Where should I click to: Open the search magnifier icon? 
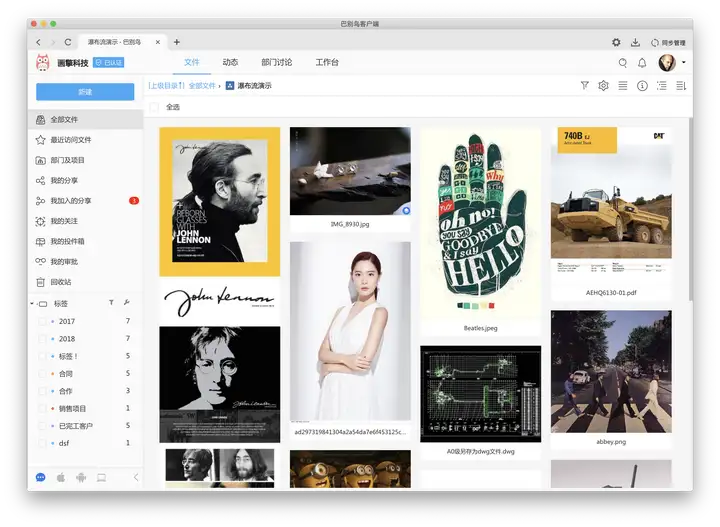click(x=623, y=63)
